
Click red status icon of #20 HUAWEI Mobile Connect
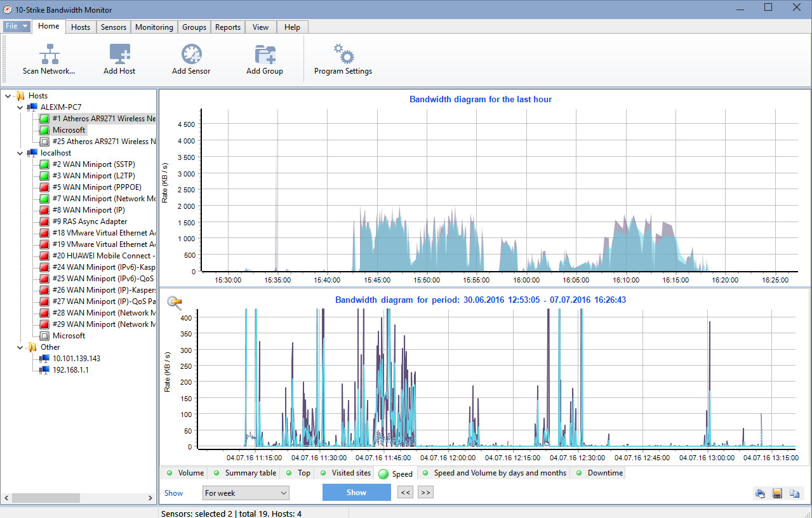[44, 256]
